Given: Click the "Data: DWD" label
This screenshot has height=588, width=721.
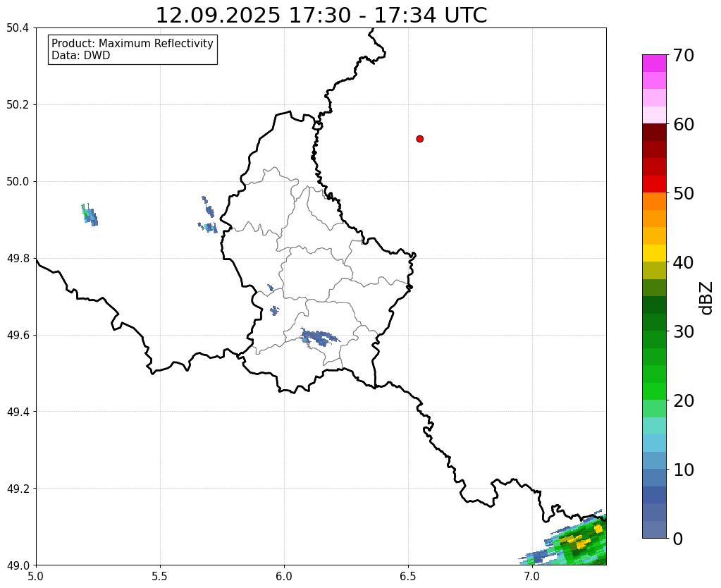Looking at the screenshot, I should 81,56.
